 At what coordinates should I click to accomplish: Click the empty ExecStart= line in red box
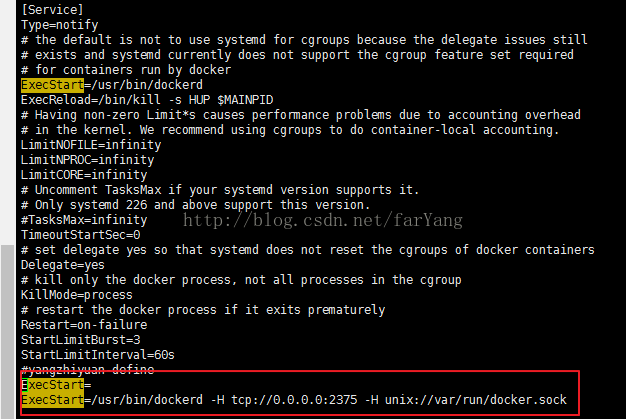point(56,385)
